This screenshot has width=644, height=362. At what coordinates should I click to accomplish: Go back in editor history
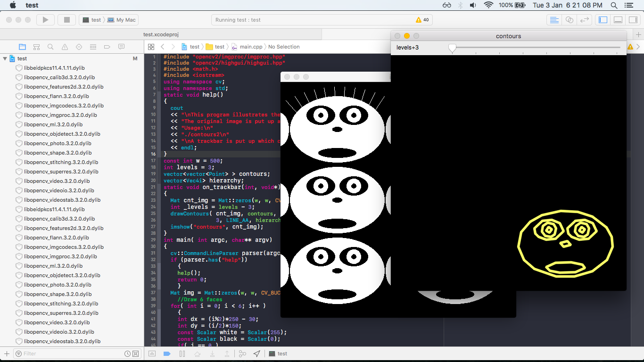tap(163, 47)
